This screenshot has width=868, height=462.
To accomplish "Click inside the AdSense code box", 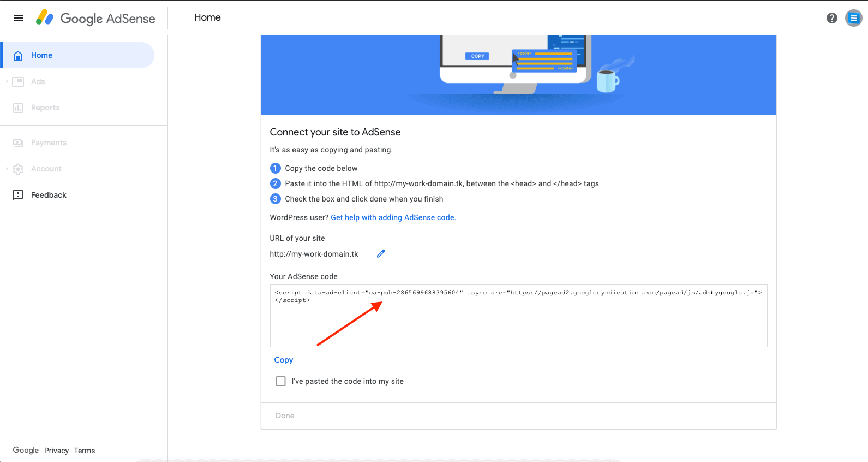I will tap(518, 316).
